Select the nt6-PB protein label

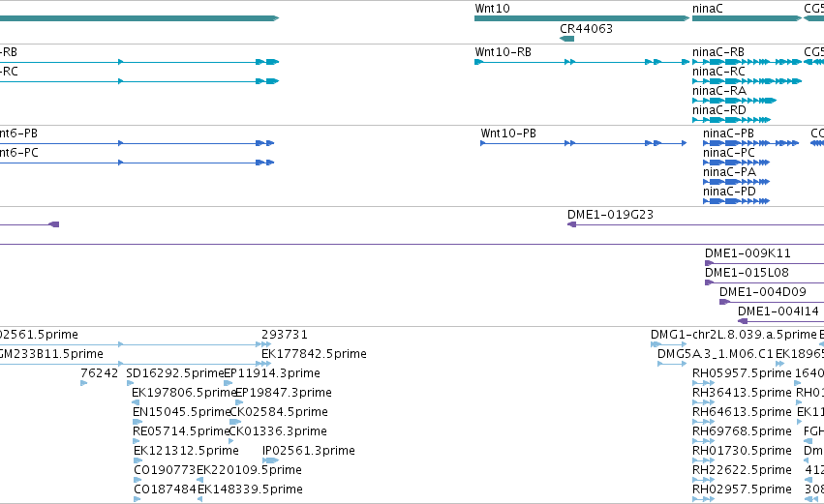coord(18,133)
